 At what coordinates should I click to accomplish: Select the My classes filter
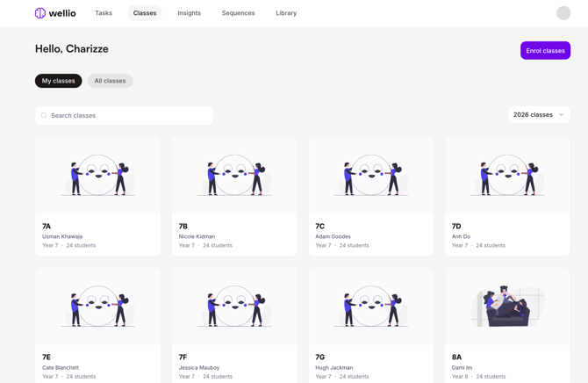[59, 81]
